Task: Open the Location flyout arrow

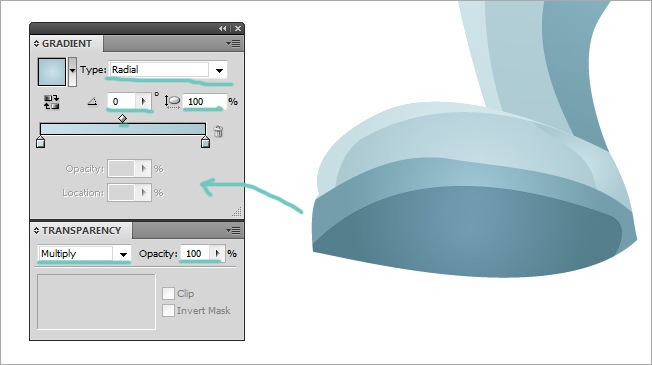Action: coord(143,193)
